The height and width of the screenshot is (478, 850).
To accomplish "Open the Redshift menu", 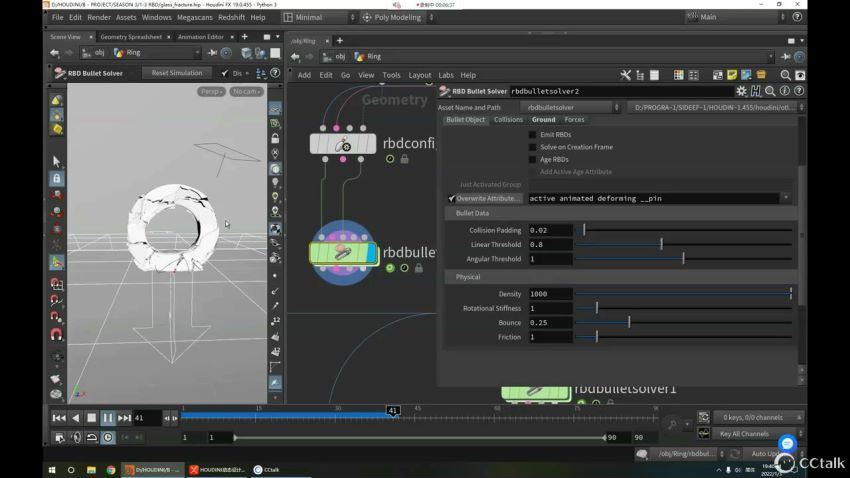I will [x=231, y=17].
